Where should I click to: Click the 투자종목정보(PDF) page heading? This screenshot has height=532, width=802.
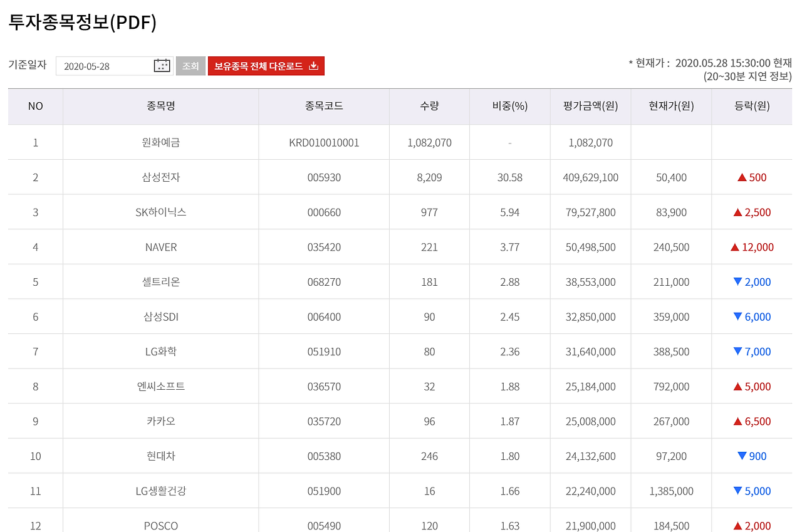tap(82, 23)
